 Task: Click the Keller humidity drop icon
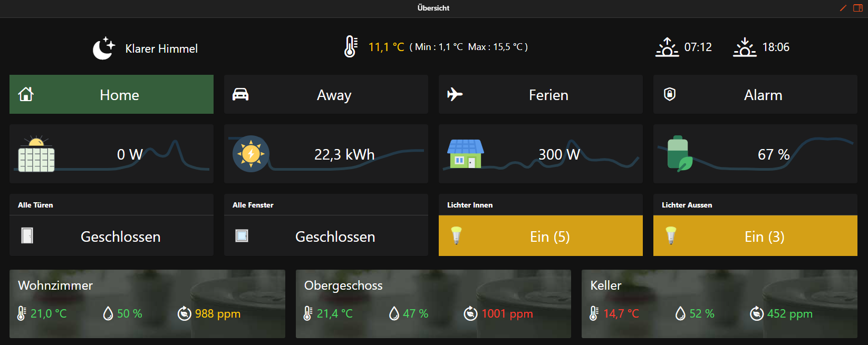pyautogui.click(x=680, y=314)
